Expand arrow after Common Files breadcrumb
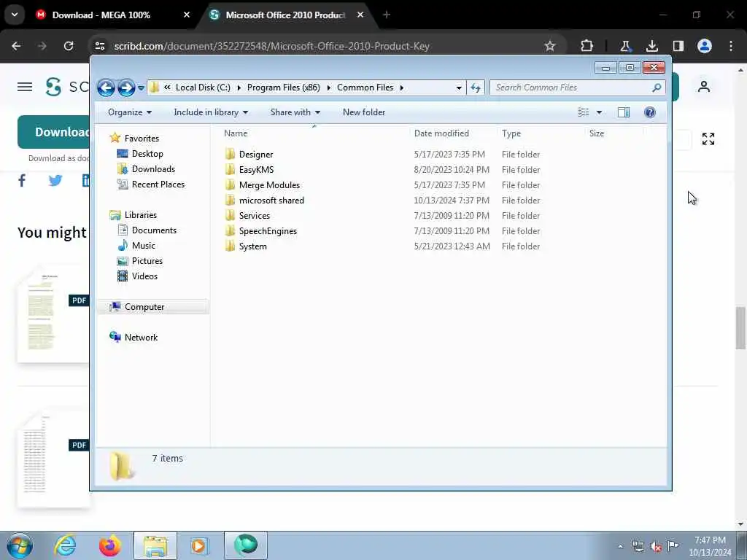Viewport: 747px width, 560px height. (402, 87)
